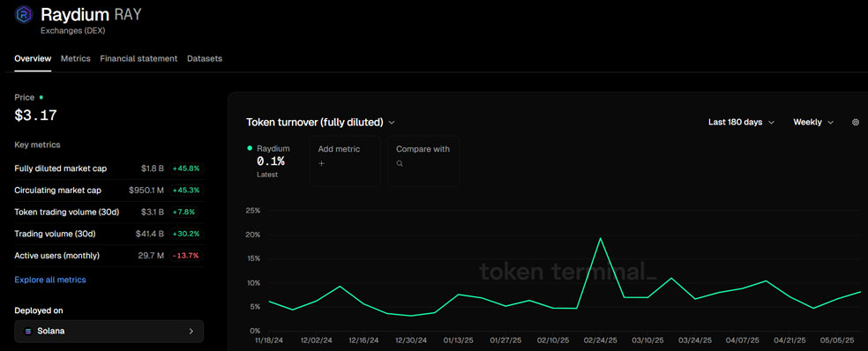
Task: Open the Last 180 days dropdown
Action: click(x=741, y=123)
